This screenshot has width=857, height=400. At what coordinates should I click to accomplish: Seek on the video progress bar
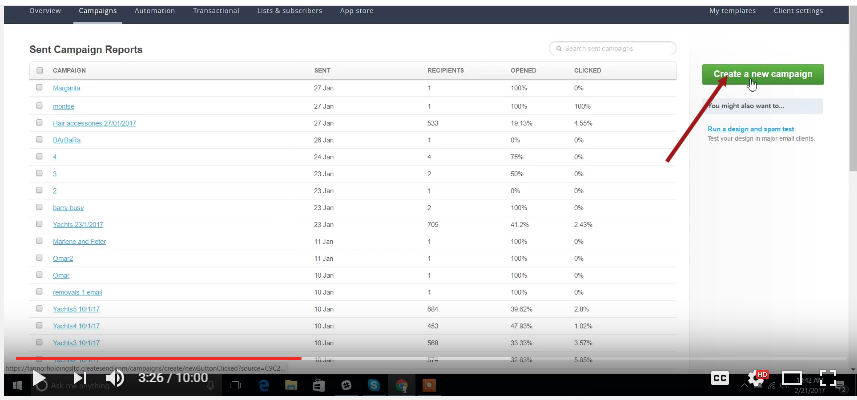coord(400,357)
